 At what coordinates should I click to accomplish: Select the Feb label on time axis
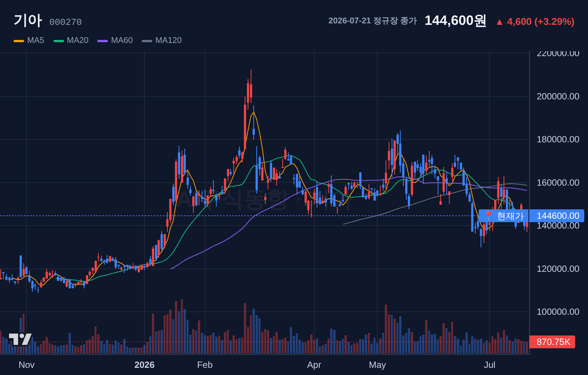pos(205,365)
